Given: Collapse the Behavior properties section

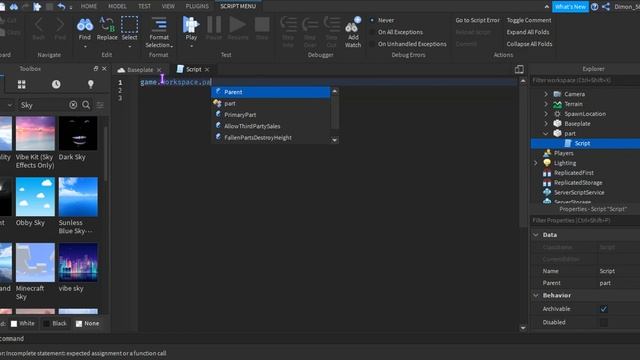Looking at the screenshot, I should coord(536,295).
